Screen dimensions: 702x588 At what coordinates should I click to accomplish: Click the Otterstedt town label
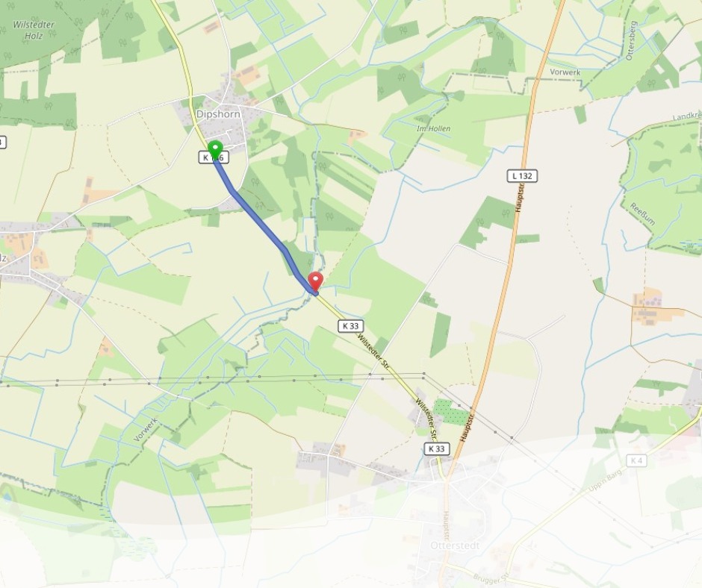pyautogui.click(x=455, y=545)
